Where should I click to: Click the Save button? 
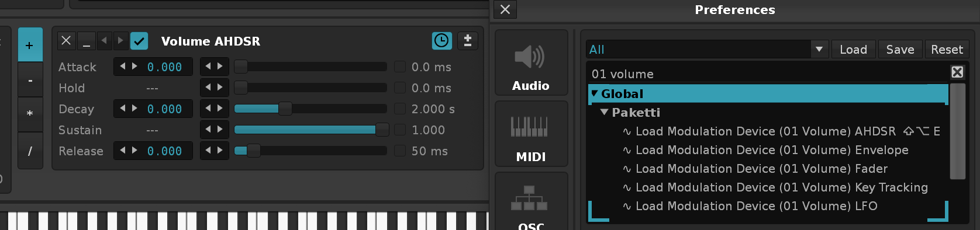point(900,50)
